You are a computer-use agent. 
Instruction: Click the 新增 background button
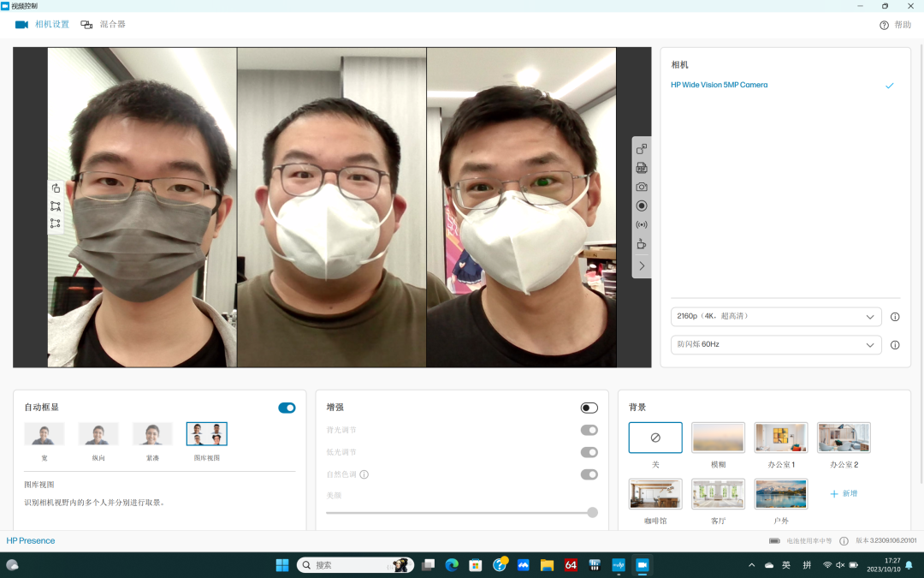tap(844, 494)
